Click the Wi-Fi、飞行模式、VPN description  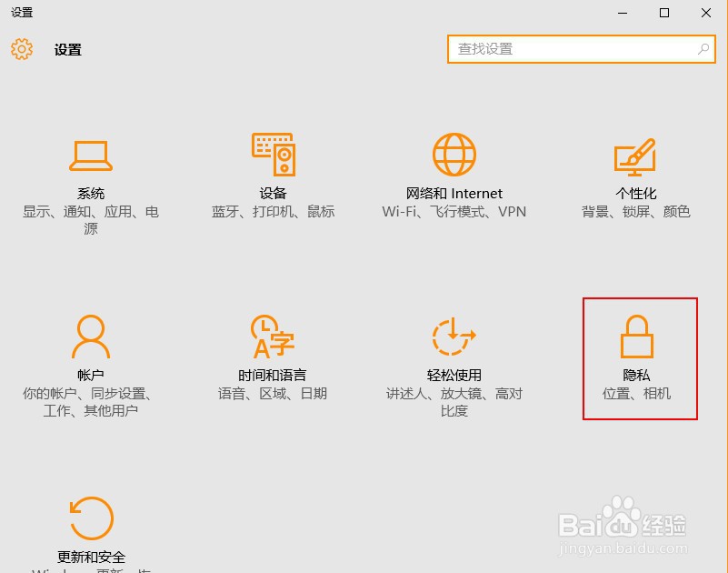click(454, 212)
